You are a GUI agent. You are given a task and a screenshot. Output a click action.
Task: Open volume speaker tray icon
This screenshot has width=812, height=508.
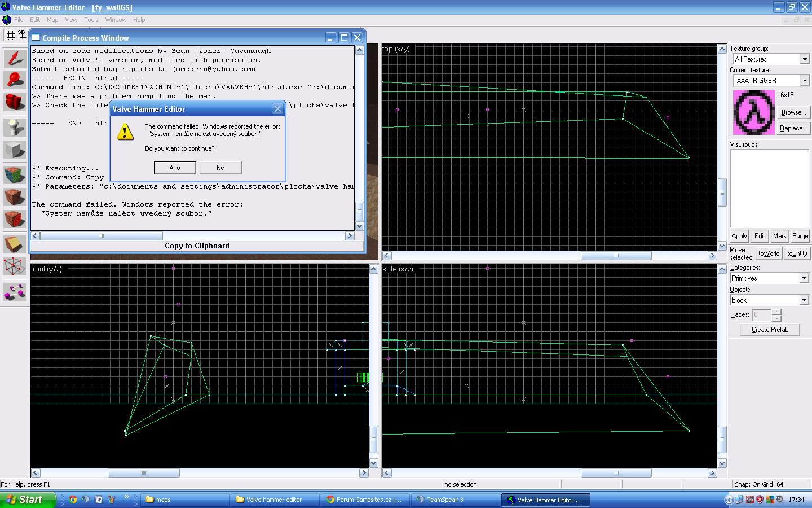(x=779, y=500)
